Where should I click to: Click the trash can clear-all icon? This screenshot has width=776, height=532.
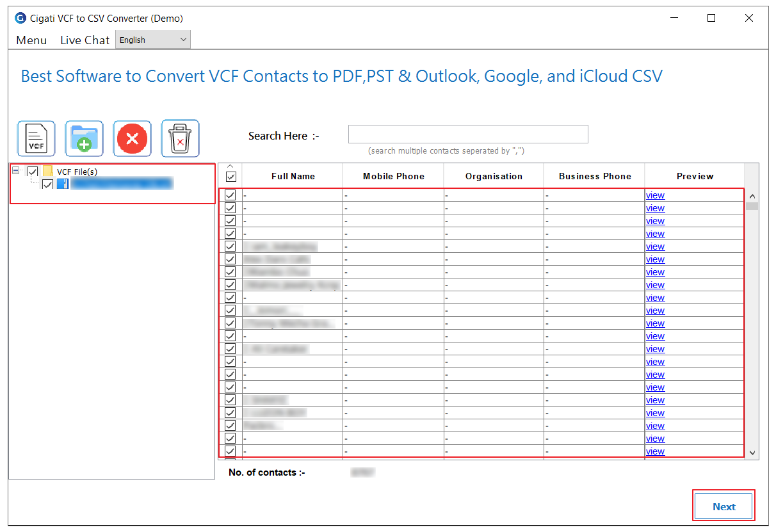click(x=180, y=138)
